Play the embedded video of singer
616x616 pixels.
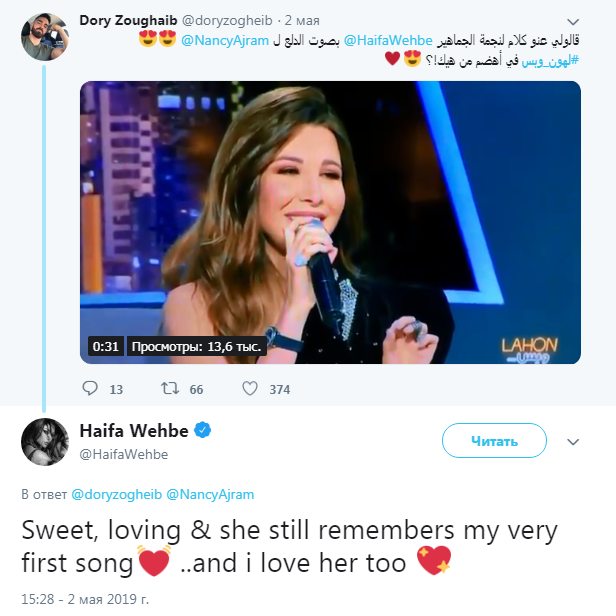click(330, 222)
